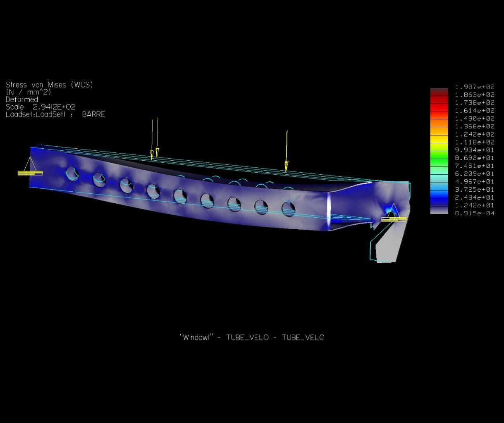Click the legend value 3.725e+01
The width and height of the screenshot is (504, 423).
475,189
